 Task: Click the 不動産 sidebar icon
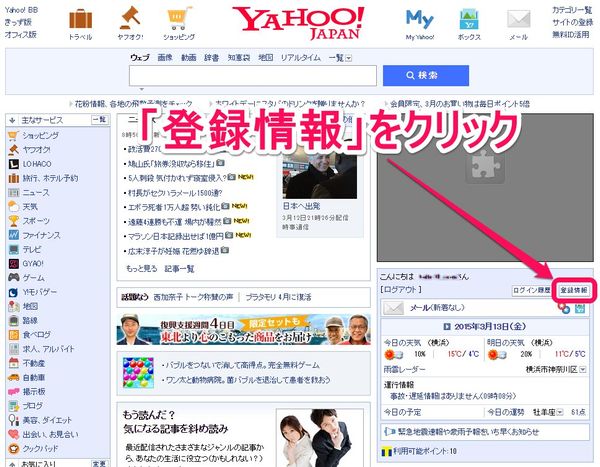(13, 363)
